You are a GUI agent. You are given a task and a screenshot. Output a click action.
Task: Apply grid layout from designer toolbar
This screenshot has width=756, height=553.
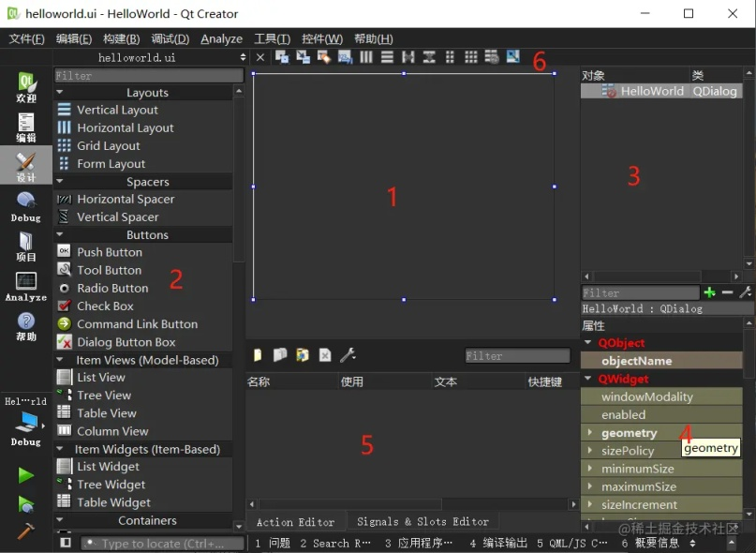(471, 57)
